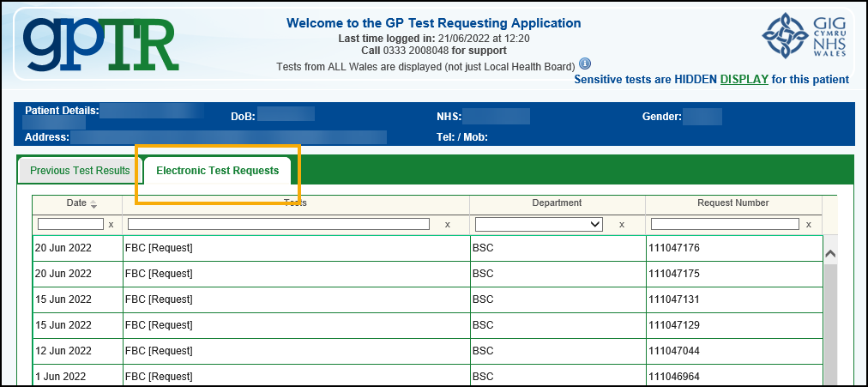Viewport: 868px width, 387px height.
Task: Click the Request Number column header
Action: 732,203
